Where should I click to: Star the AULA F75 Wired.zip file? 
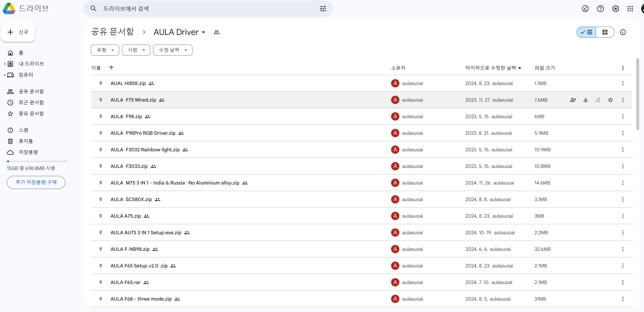point(610,100)
